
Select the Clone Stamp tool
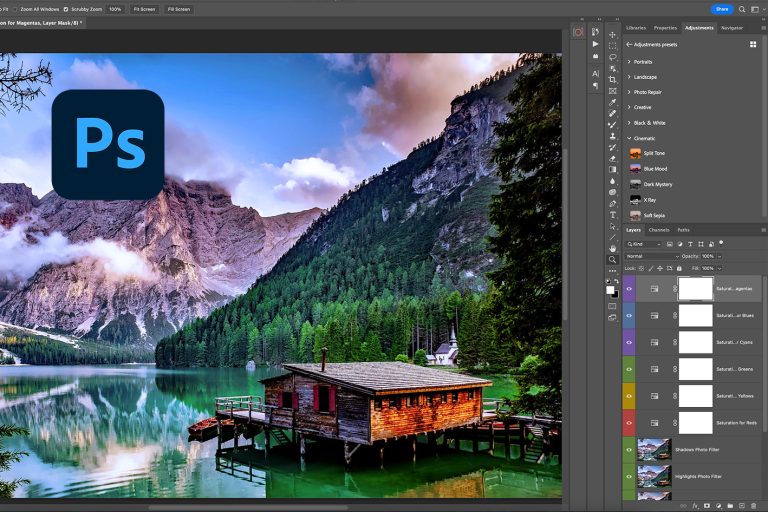(612, 136)
